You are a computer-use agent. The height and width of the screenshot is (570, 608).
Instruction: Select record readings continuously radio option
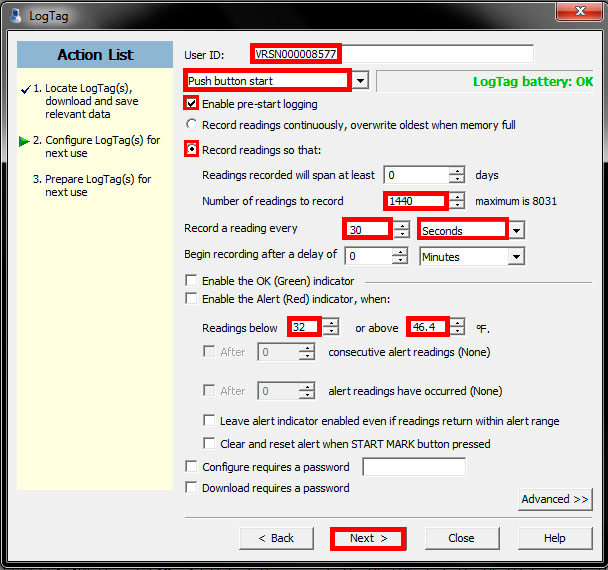192,125
